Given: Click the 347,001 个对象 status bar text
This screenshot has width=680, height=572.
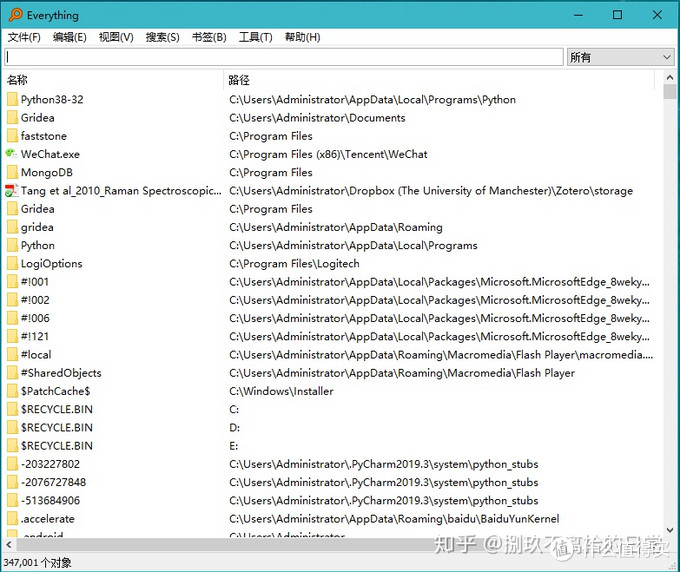Looking at the screenshot, I should [x=37, y=562].
